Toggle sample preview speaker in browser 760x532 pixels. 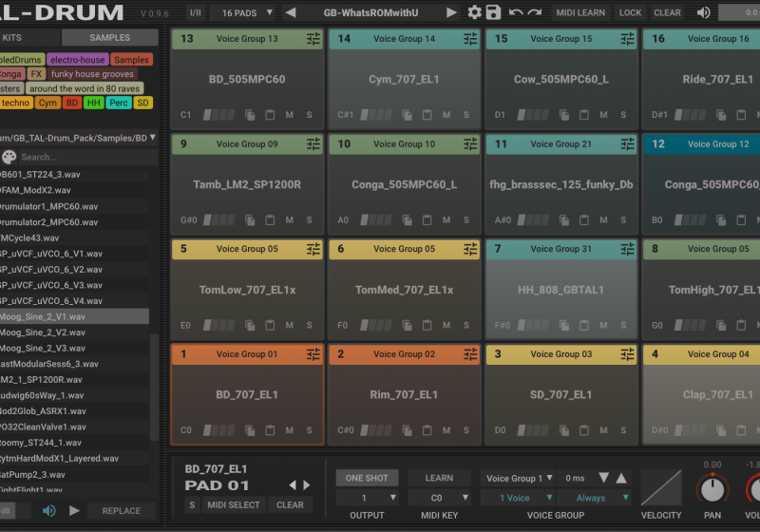point(49,510)
